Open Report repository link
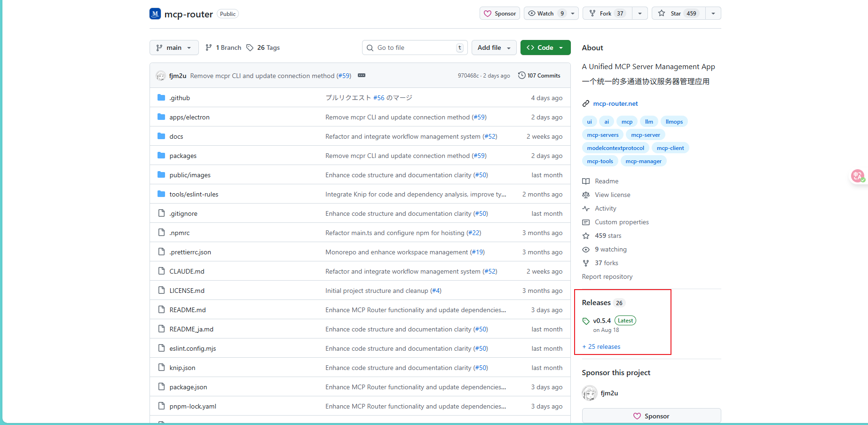This screenshot has width=868, height=425. click(x=607, y=276)
